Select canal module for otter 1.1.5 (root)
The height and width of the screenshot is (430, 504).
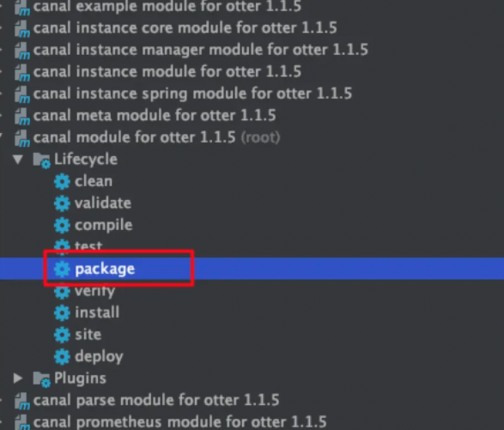(156, 137)
